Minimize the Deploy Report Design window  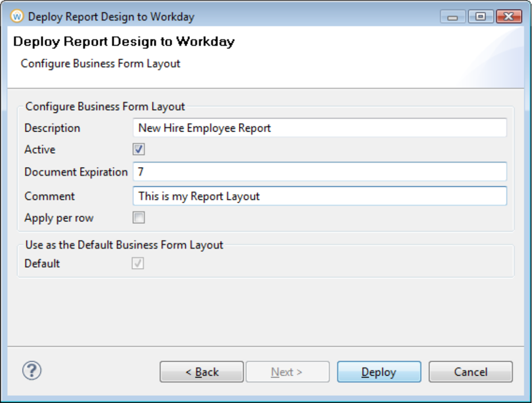click(x=453, y=17)
